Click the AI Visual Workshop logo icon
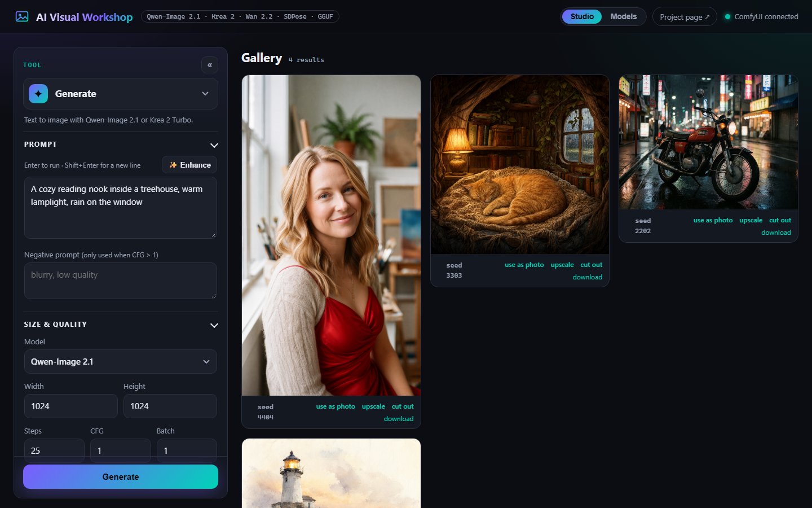Viewport: 812px width, 508px height. 22,16
